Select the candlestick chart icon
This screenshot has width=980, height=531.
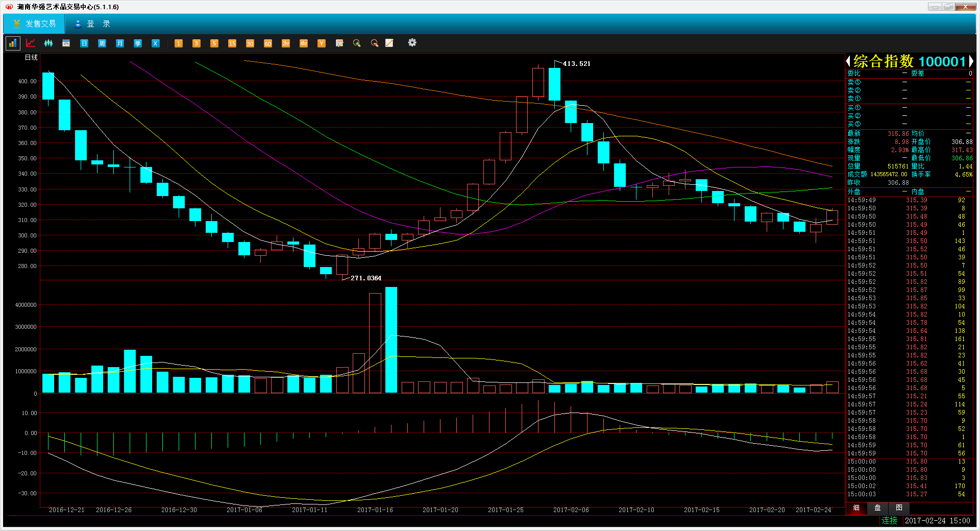(48, 43)
